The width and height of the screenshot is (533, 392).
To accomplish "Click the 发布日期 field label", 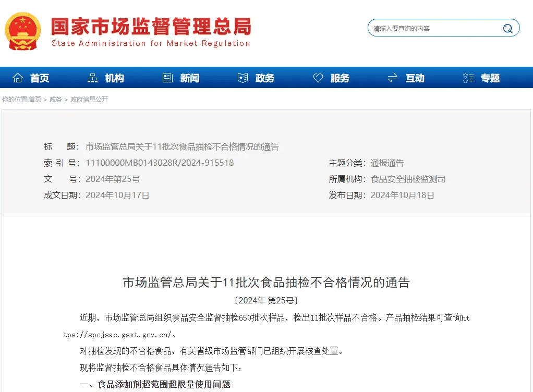I will coord(346,195).
